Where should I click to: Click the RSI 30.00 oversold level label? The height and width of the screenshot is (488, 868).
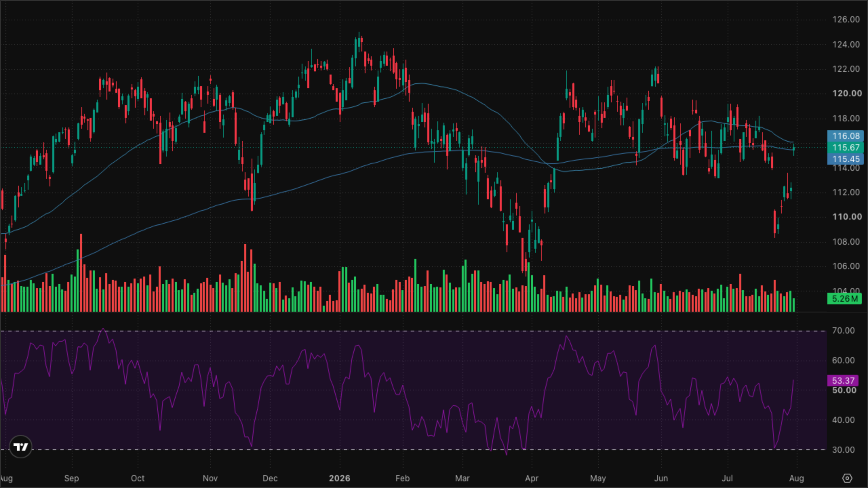pyautogui.click(x=843, y=450)
